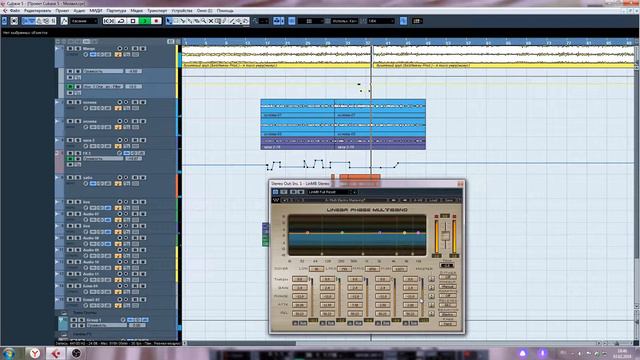Solo the Audio 08 track
Image resolution: width=640 pixels, height=360 pixels.
[x=77, y=238]
